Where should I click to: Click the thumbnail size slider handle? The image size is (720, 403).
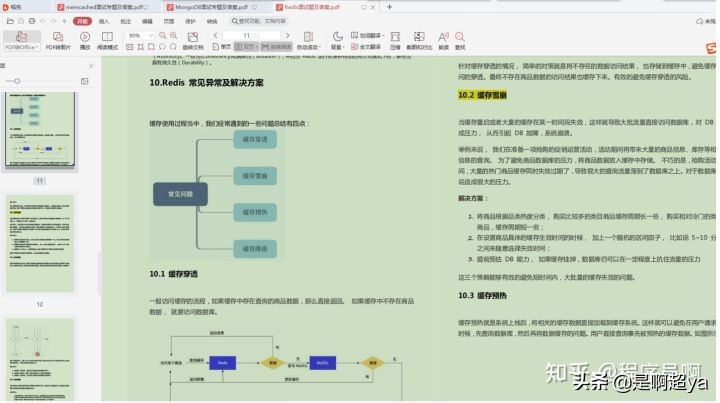[17, 81]
